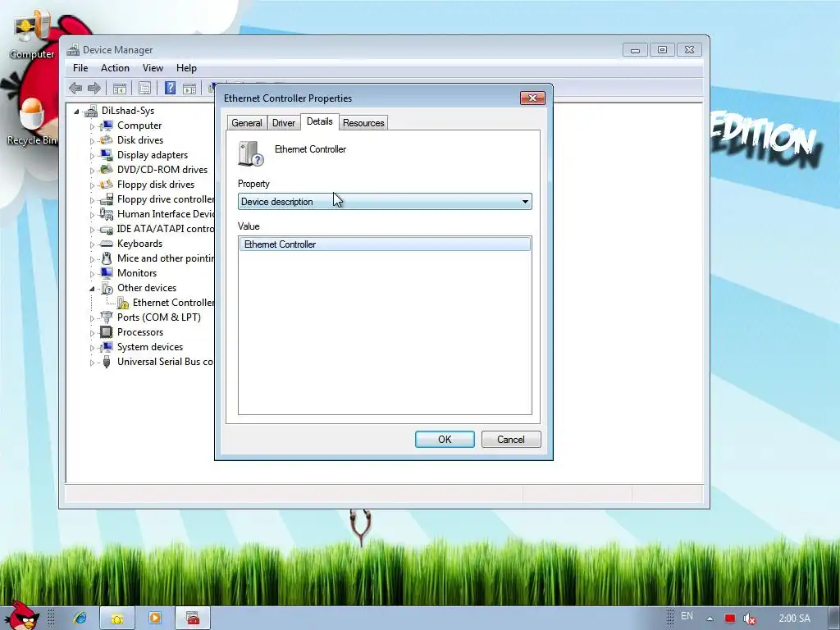Click the Processors icon
This screenshot has width=840, height=630.
[107, 332]
